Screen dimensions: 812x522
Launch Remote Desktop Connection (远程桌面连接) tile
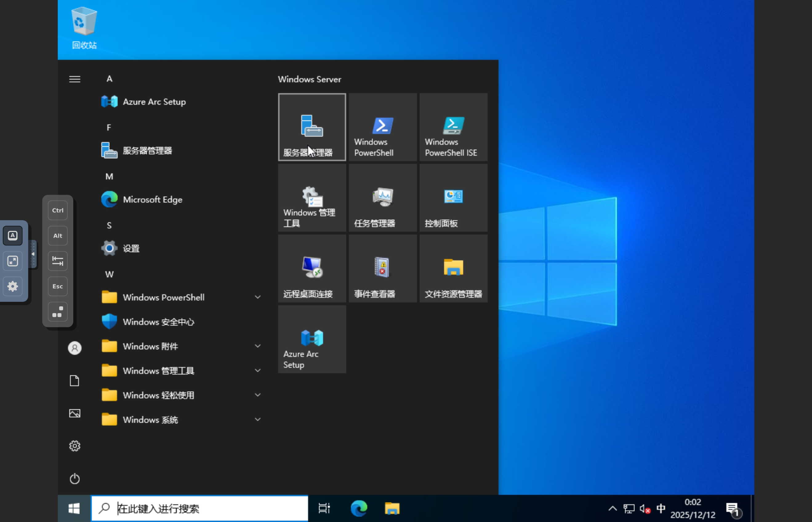pyautogui.click(x=312, y=269)
